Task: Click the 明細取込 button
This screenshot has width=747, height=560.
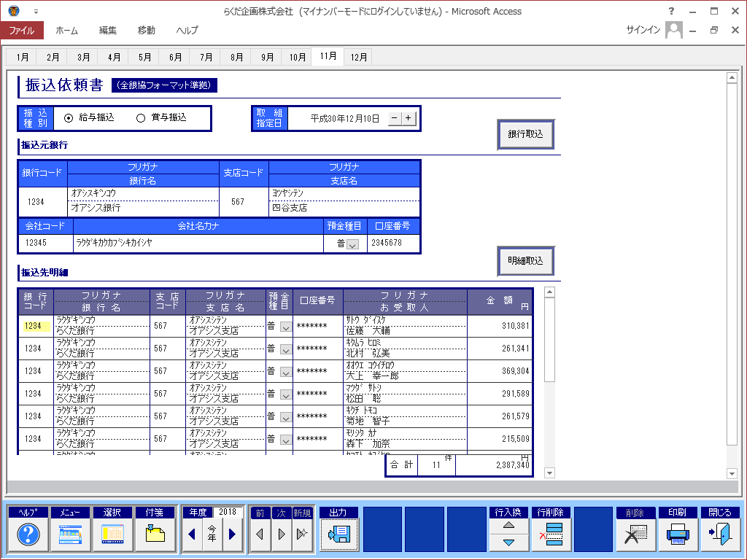Action: point(525,261)
